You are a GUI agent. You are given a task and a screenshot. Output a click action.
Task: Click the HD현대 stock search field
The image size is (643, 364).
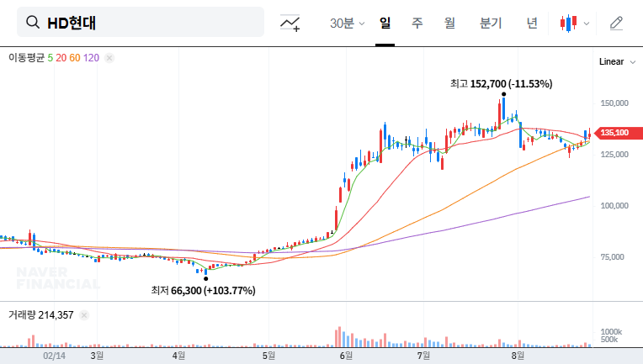[x=141, y=22]
